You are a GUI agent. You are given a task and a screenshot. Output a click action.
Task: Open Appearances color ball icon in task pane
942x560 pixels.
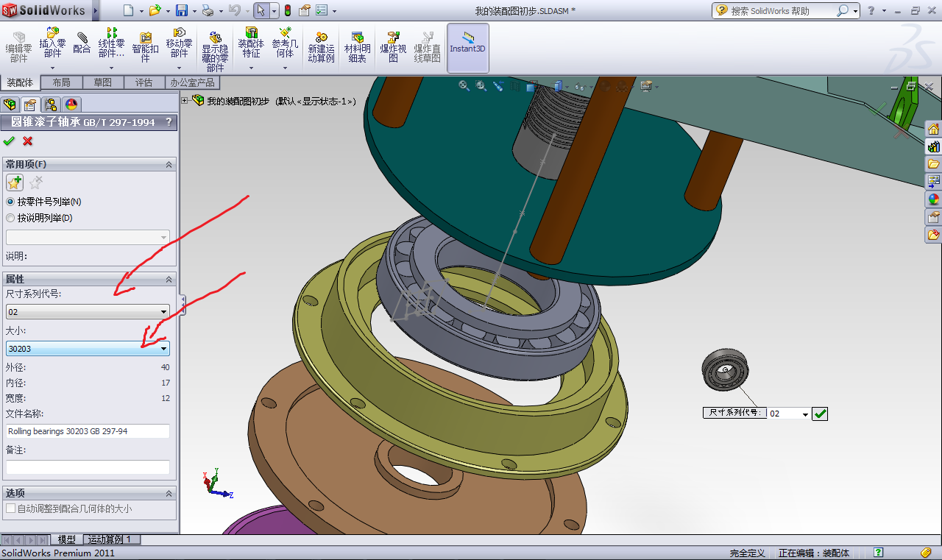[934, 199]
